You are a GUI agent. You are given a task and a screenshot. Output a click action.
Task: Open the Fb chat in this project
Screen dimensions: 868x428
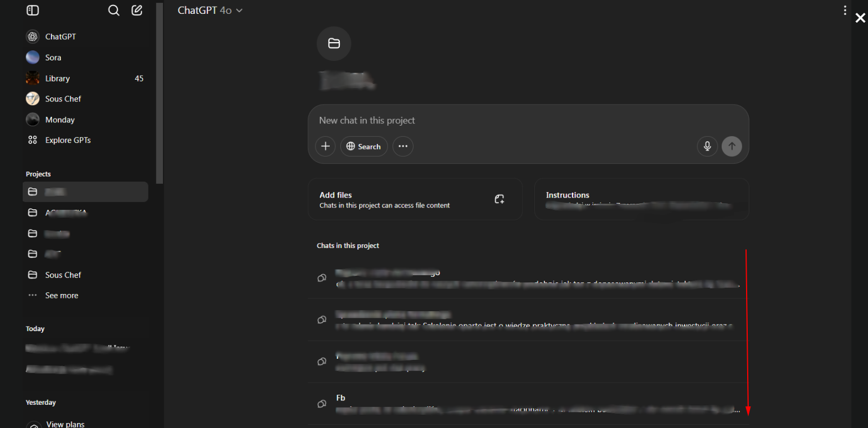coord(528,404)
